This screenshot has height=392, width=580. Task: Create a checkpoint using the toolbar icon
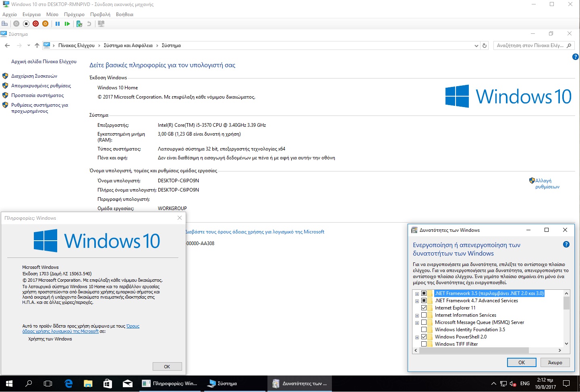[x=79, y=24]
